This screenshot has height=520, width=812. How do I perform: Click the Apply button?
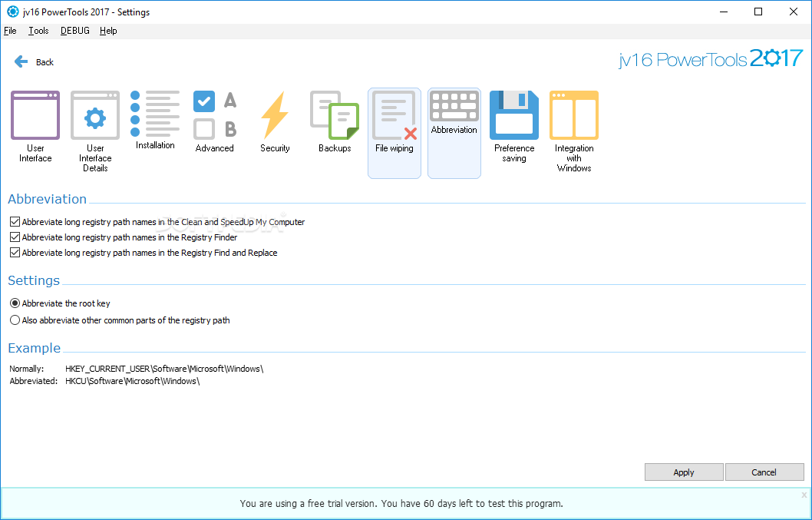tap(684, 472)
